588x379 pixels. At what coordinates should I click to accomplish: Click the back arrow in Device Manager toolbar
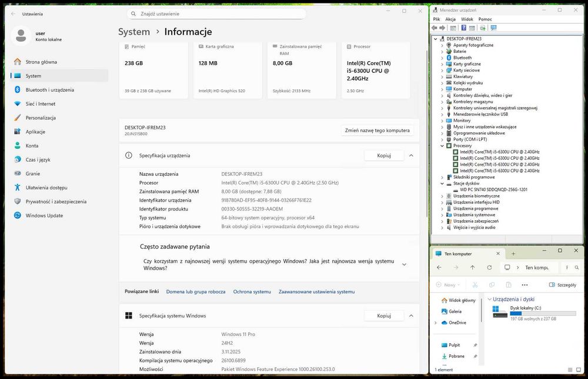pyautogui.click(x=435, y=28)
